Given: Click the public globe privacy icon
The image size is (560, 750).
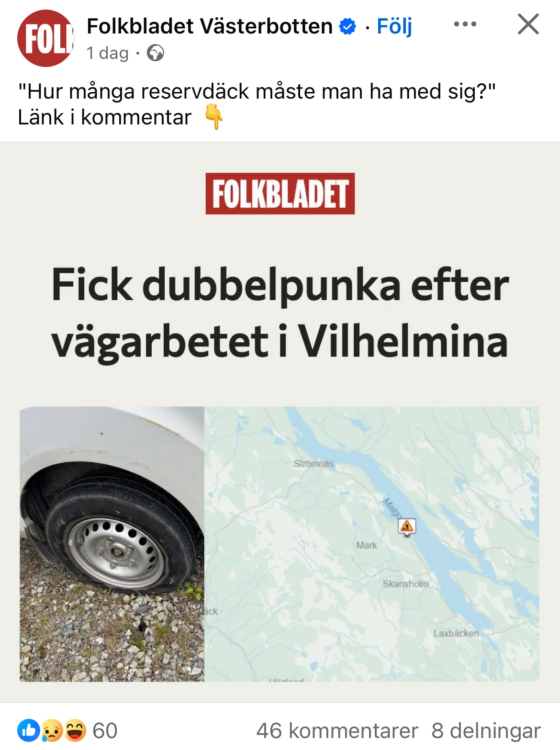Looking at the screenshot, I should pos(155,53).
